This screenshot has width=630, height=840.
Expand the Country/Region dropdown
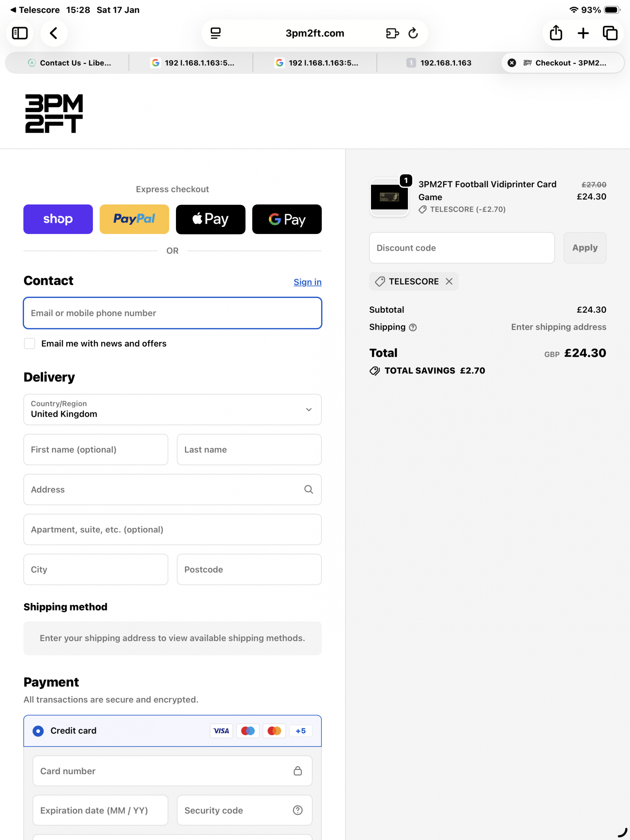click(x=172, y=409)
